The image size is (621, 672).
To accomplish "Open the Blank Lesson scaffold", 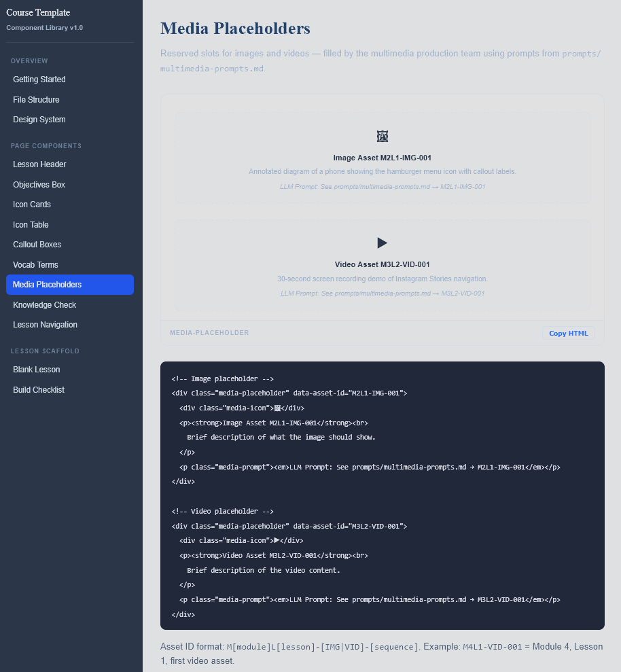I will [x=37, y=370].
